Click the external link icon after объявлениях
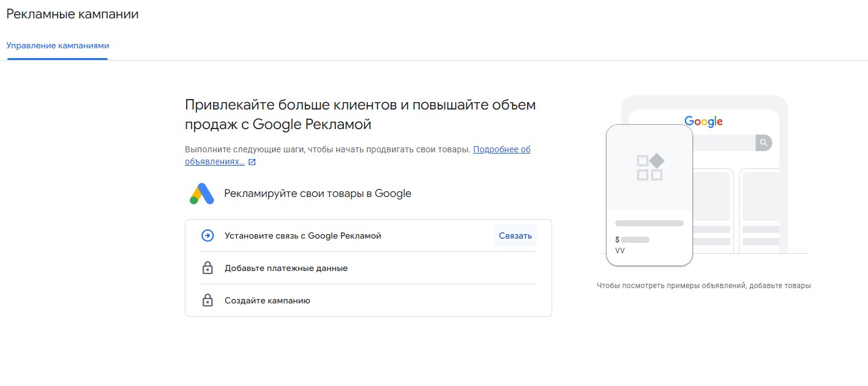868x386 pixels. coord(252,162)
